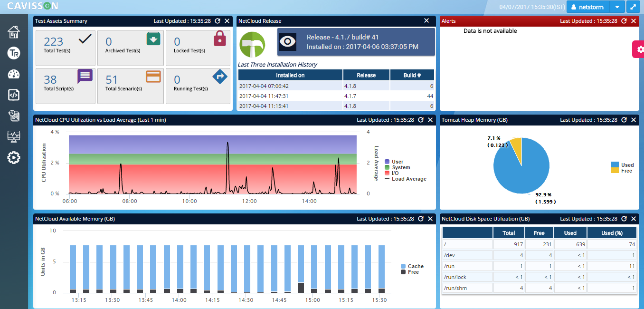Refresh the NetCloud Disk Space Utilization panel

624,219
